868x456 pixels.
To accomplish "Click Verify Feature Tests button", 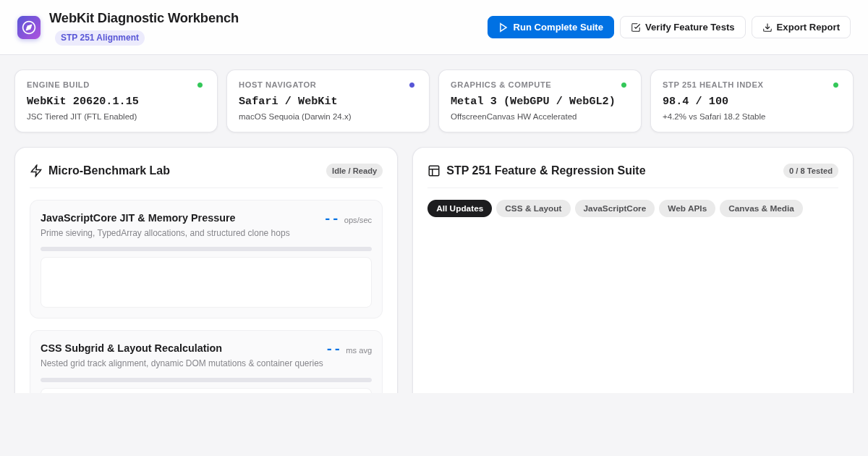I will [x=683, y=28].
